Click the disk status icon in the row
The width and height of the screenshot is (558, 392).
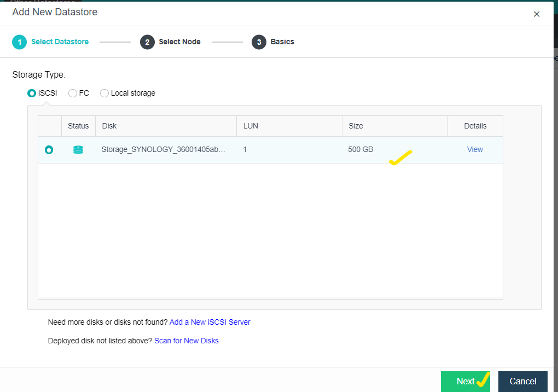(x=78, y=150)
